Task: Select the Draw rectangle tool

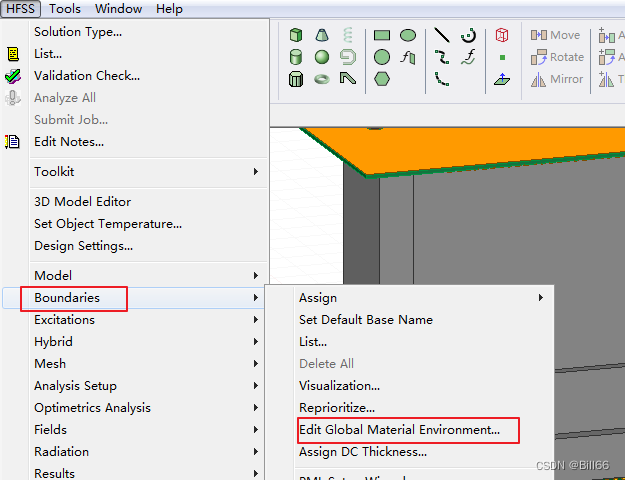Action: (382, 35)
